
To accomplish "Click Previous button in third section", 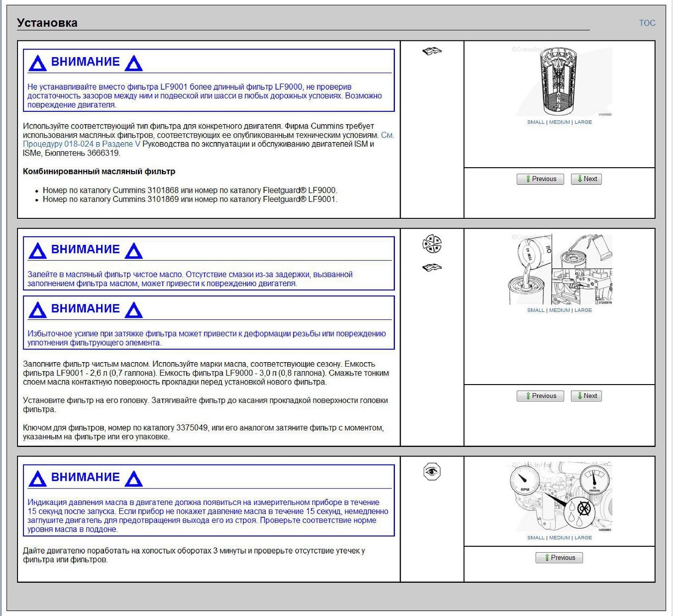I will pos(559,558).
